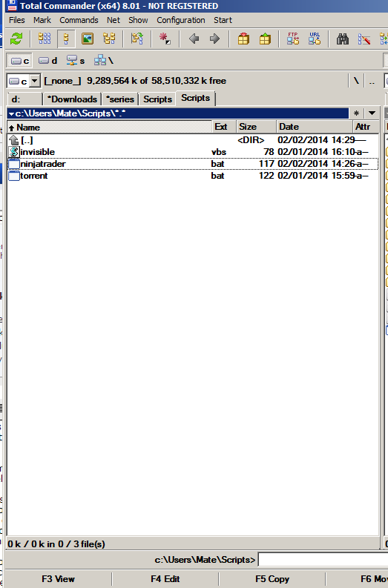Image resolution: width=388 pixels, height=588 pixels.
Task: Click the F4 Edit button
Action: coord(165,579)
